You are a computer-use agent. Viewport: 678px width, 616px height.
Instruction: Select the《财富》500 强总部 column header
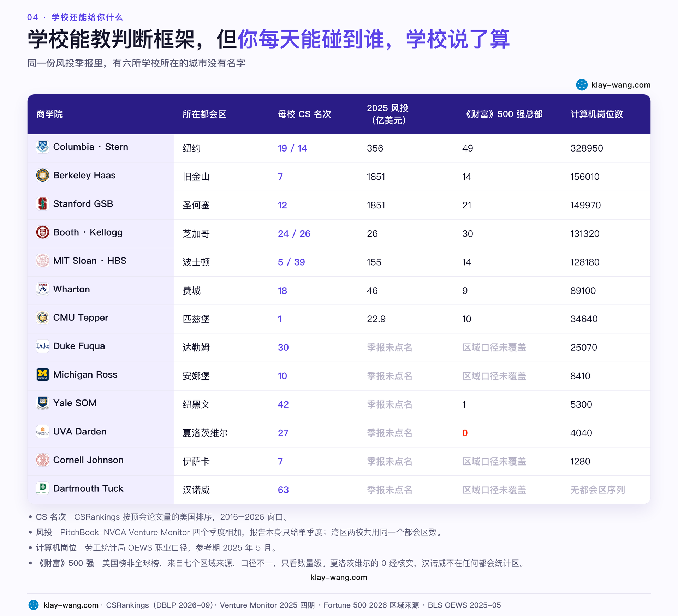502,114
